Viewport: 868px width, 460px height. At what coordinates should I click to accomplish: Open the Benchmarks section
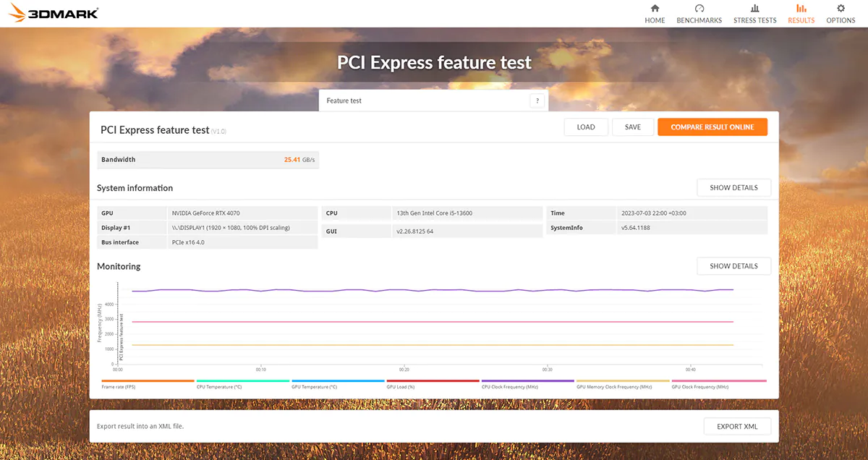[x=699, y=14]
